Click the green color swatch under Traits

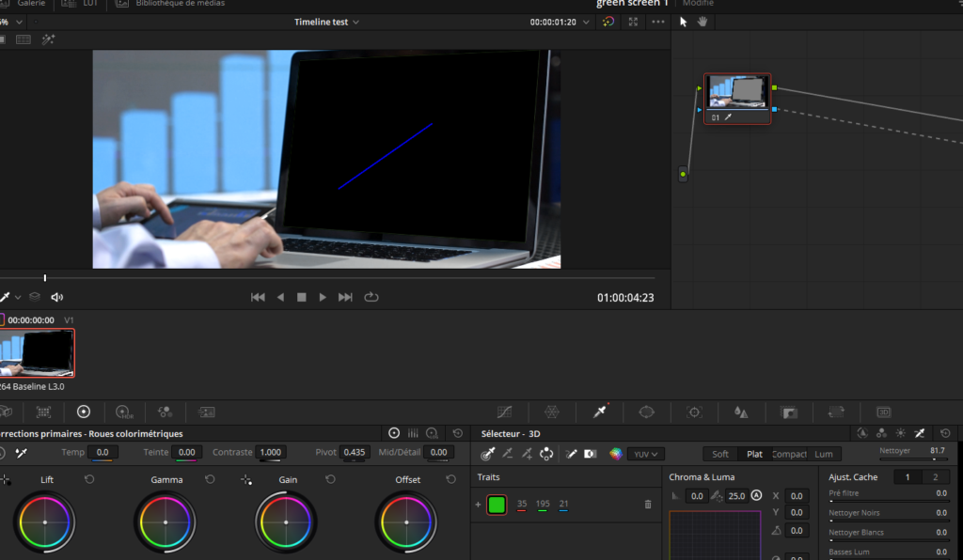pyautogui.click(x=497, y=505)
